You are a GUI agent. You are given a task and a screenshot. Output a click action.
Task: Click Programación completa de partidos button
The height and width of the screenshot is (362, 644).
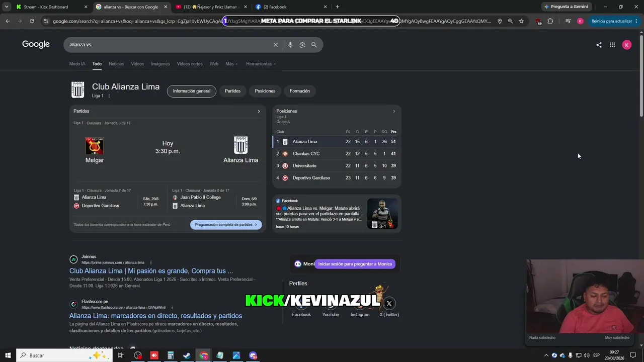(226, 225)
